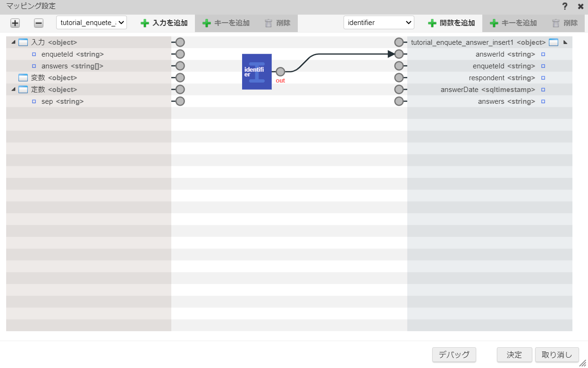This screenshot has height=368, width=588.
Task: Click input port of output answers
Action: coord(399,101)
